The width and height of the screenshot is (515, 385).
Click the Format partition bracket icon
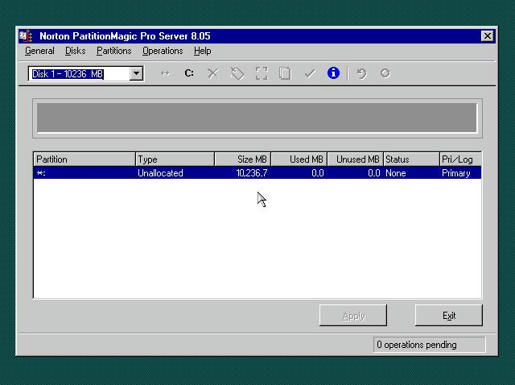(261, 73)
